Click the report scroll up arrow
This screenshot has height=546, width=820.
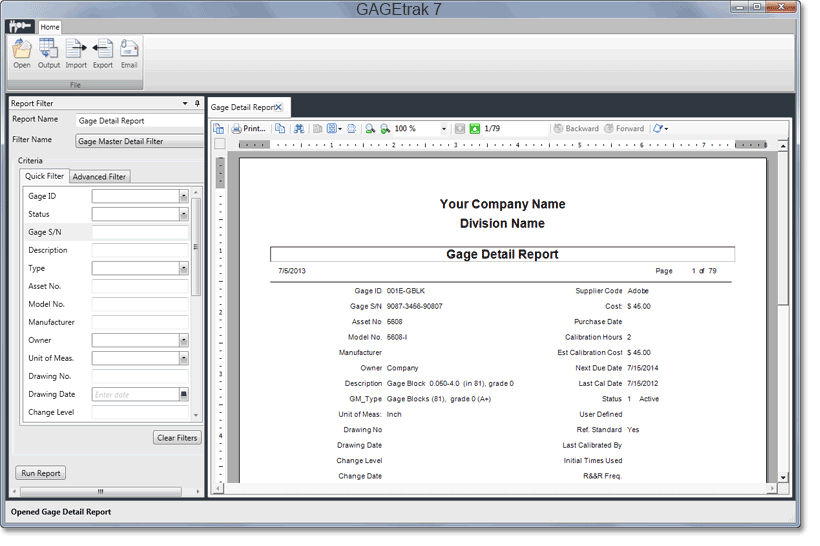click(782, 145)
